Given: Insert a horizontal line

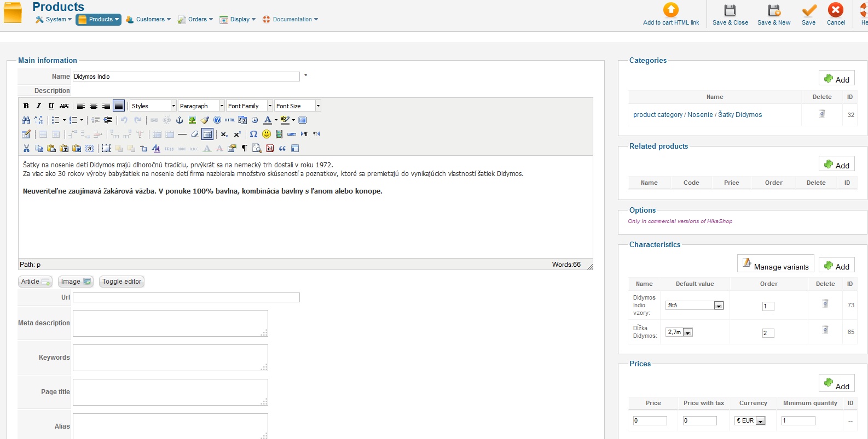Looking at the screenshot, I should pyautogui.click(x=182, y=134).
